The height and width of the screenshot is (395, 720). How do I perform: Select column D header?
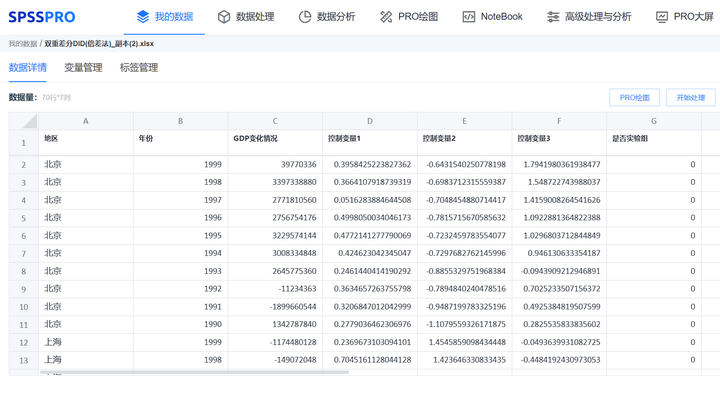point(370,121)
